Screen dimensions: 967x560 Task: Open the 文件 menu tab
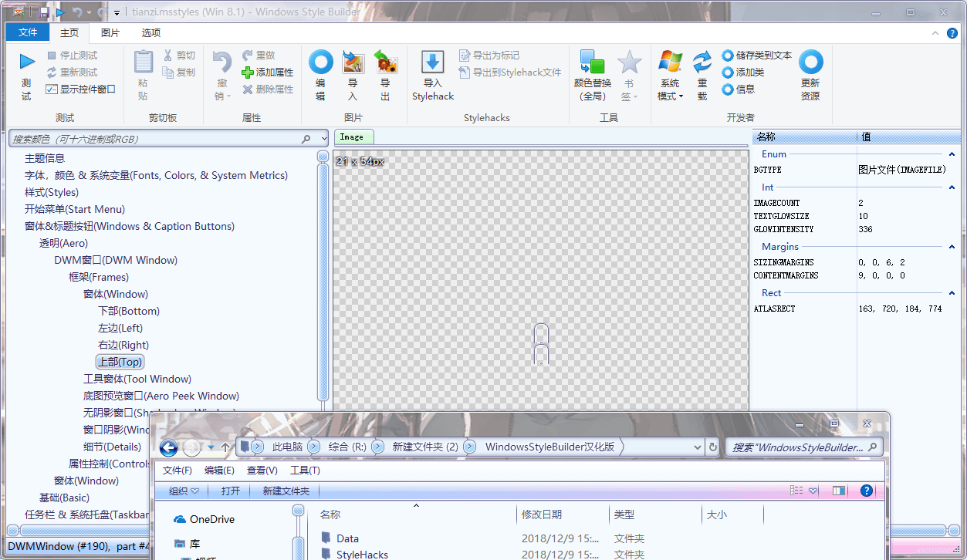pyautogui.click(x=28, y=32)
